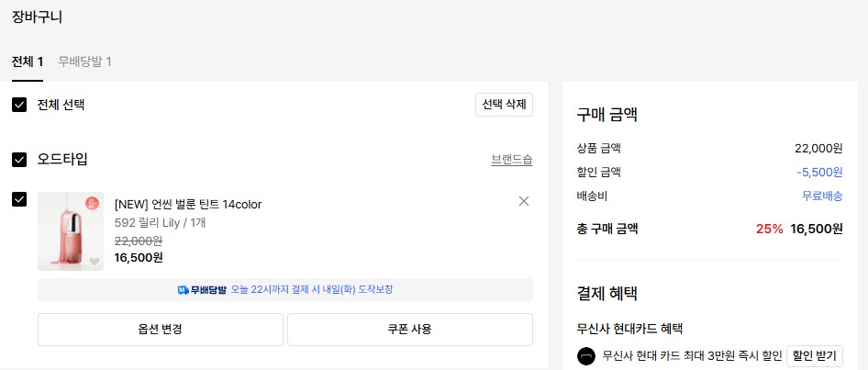This screenshot has height=370, width=868.
Task: Uncheck the 오드타입 brand checkbox
Action: tap(19, 160)
